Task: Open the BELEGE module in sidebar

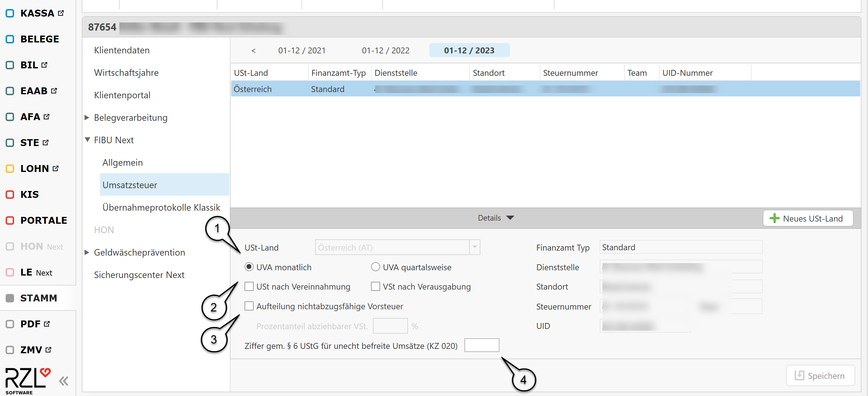Action: point(39,39)
